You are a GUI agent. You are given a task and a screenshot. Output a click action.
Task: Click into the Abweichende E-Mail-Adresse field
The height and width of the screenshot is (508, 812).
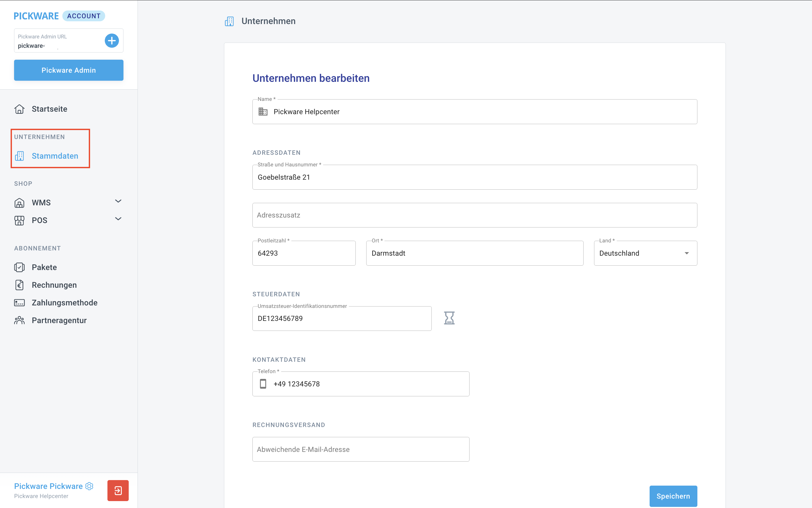tap(360, 449)
